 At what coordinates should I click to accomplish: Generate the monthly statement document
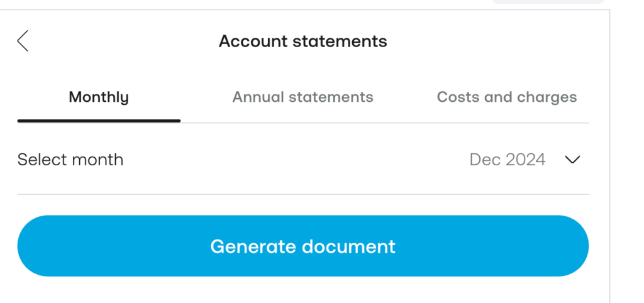pyautogui.click(x=303, y=246)
